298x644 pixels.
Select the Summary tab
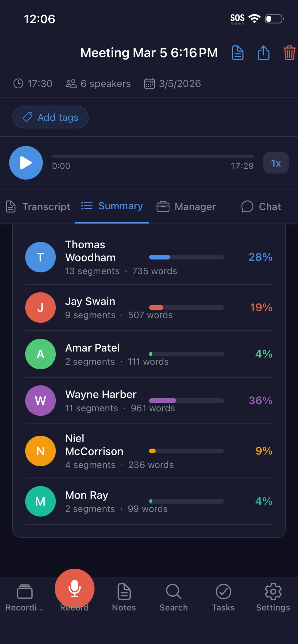tap(112, 206)
